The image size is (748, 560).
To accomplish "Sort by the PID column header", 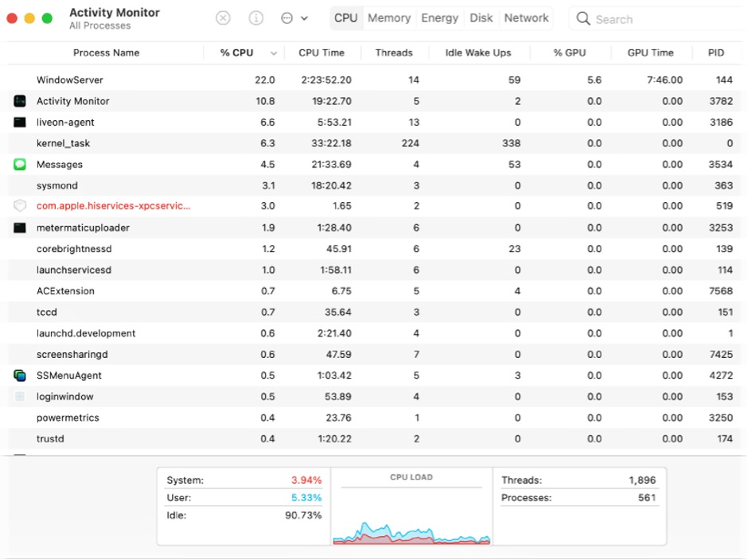I will pyautogui.click(x=715, y=52).
